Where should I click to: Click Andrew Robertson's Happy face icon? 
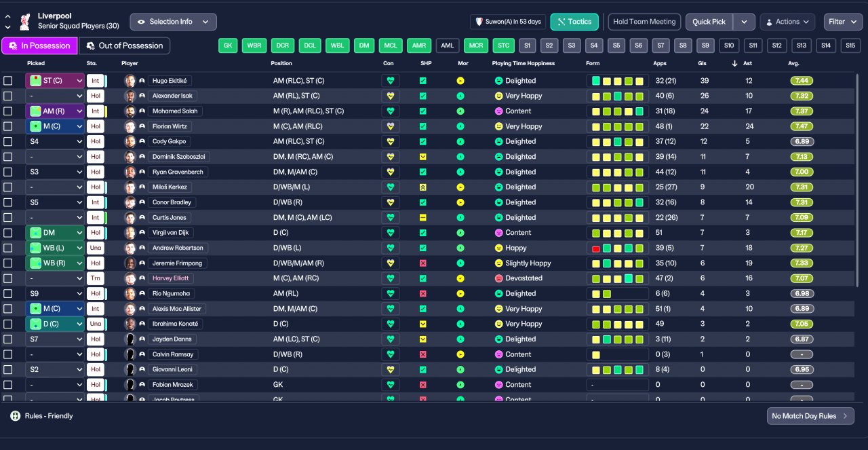pyautogui.click(x=499, y=248)
